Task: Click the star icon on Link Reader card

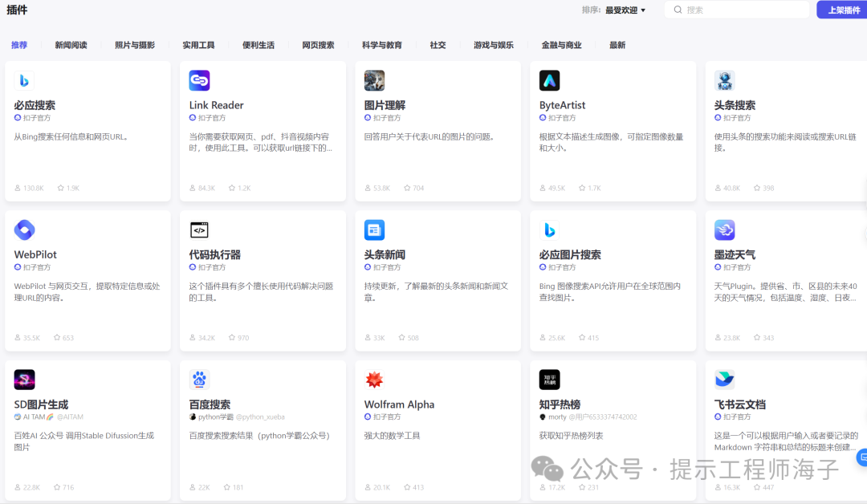Action: [x=232, y=188]
